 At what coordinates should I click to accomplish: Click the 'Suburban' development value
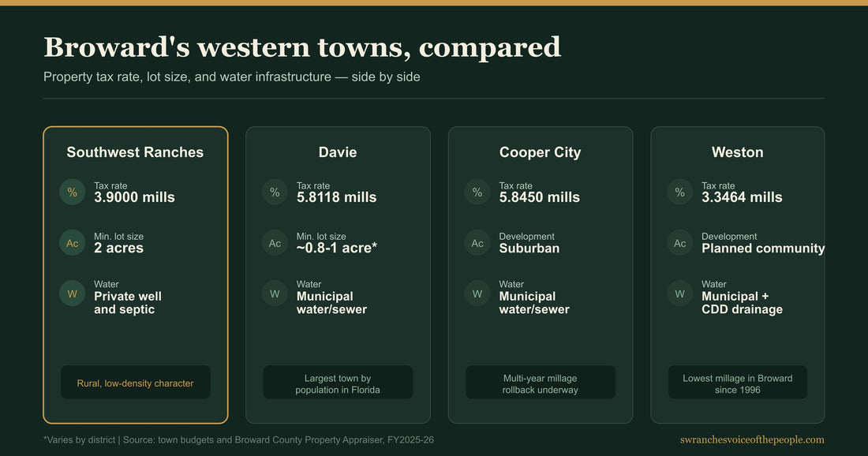529,248
